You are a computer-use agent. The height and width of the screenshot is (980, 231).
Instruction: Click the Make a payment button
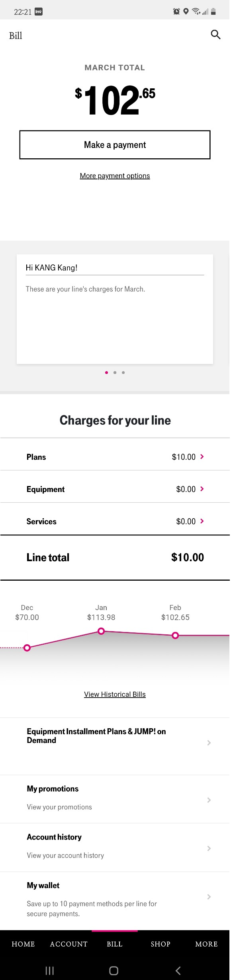click(115, 145)
